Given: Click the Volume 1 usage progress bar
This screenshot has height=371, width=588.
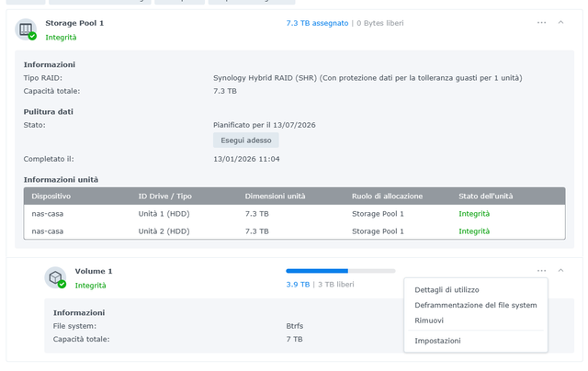Looking at the screenshot, I should tap(341, 271).
